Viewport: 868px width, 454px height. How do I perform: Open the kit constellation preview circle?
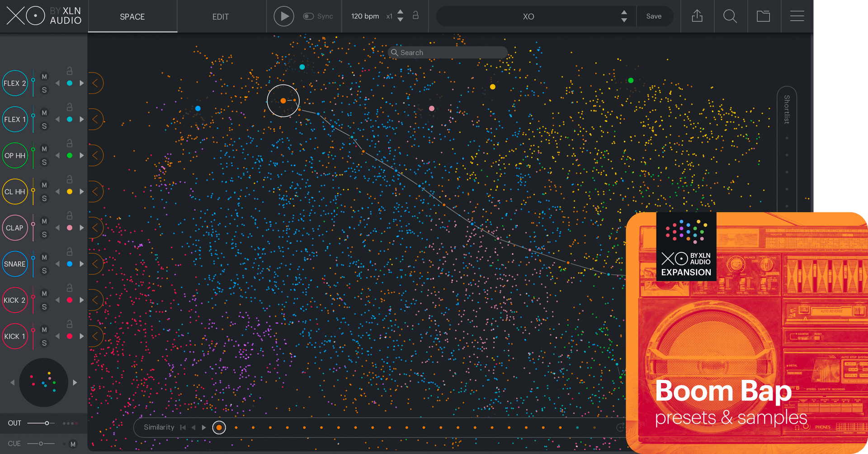tap(43, 383)
